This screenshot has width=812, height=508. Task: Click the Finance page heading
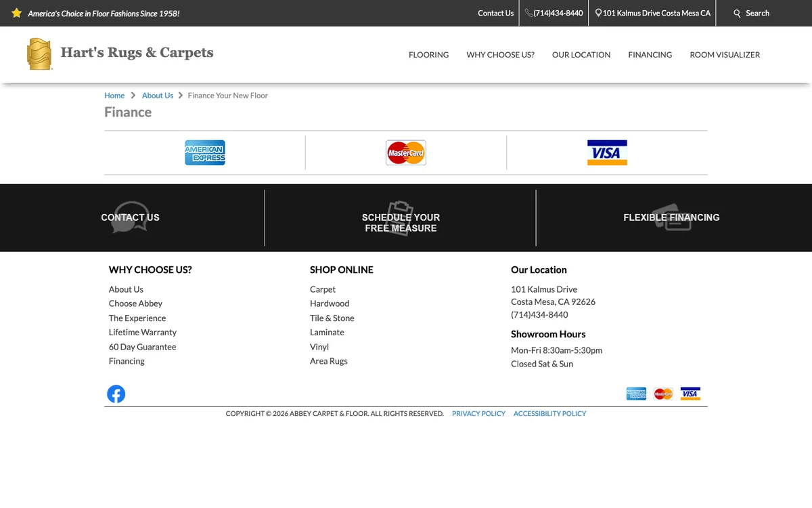coord(128,112)
